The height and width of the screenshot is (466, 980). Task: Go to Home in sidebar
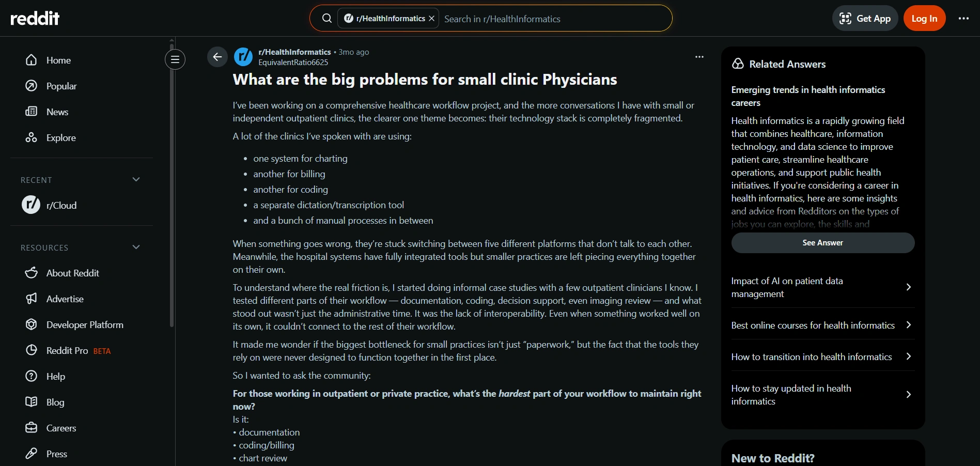click(58, 60)
